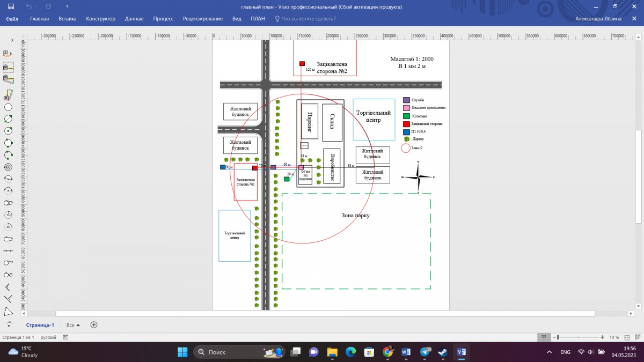Open the 'Все' pages list dropdown

point(73,325)
